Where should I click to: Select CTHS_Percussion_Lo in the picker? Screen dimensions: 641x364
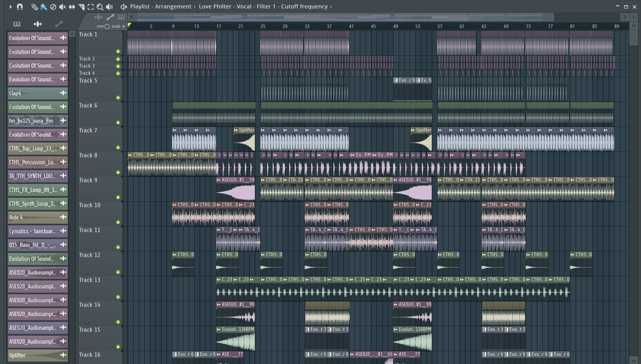pyautogui.click(x=37, y=162)
